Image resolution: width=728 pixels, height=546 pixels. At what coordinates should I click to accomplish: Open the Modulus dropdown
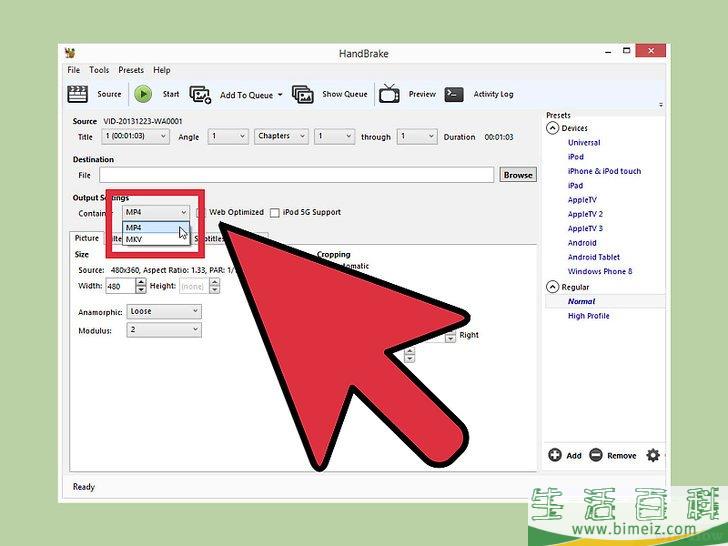click(x=164, y=330)
